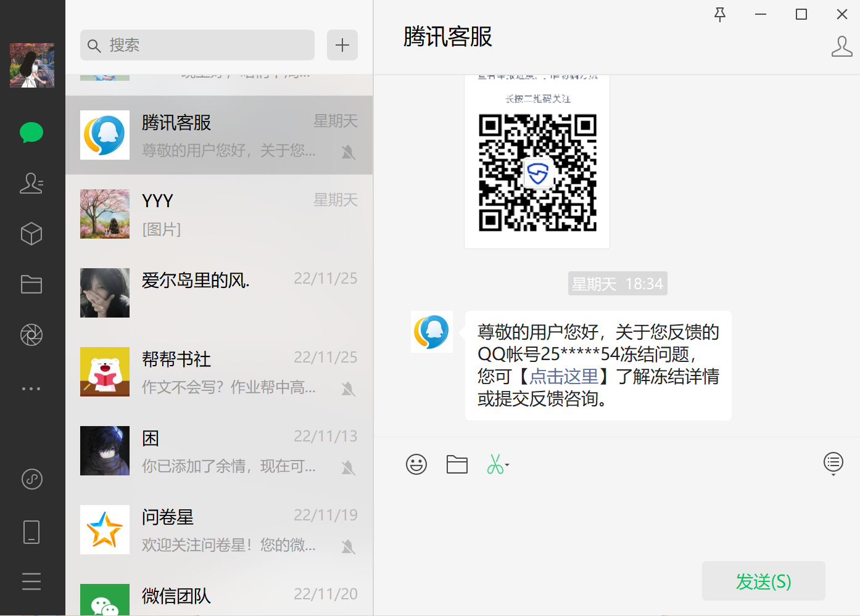The image size is (860, 616).
Task: Open 问卷星 star avatar
Action: 105,530
